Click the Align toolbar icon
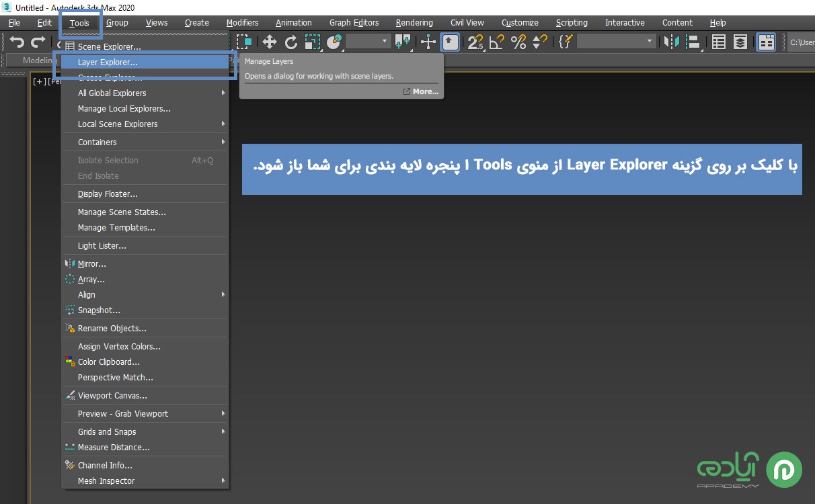 point(695,42)
